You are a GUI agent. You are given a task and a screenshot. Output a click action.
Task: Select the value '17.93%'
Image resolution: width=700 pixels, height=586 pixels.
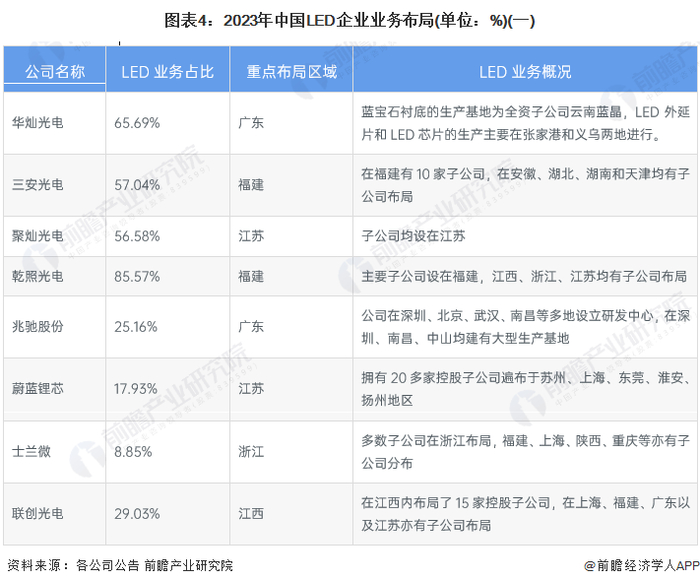click(x=136, y=389)
